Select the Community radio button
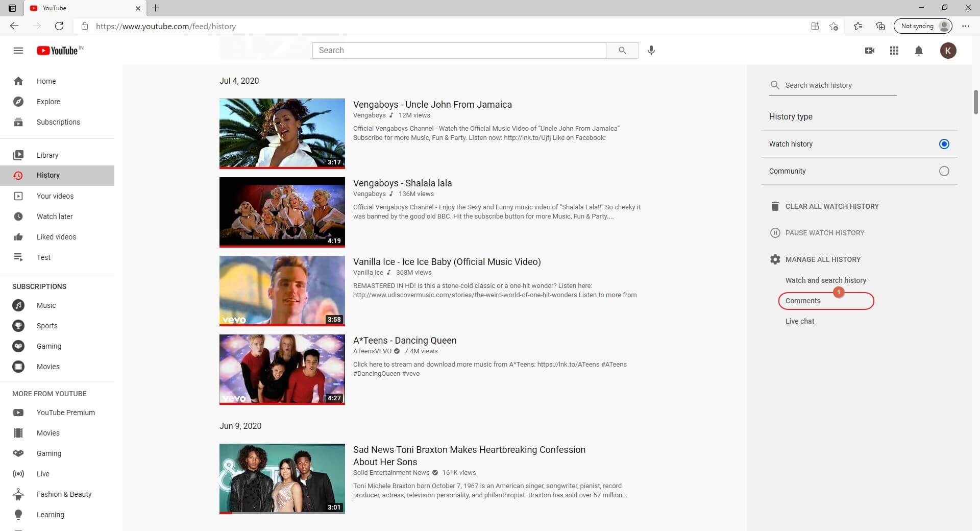This screenshot has width=980, height=531. click(944, 171)
